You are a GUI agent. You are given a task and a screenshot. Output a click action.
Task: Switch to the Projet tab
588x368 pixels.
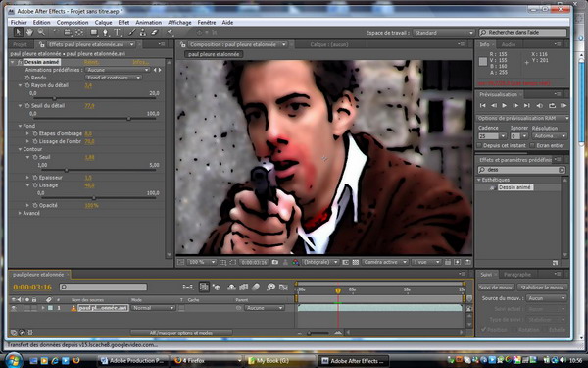click(20, 44)
